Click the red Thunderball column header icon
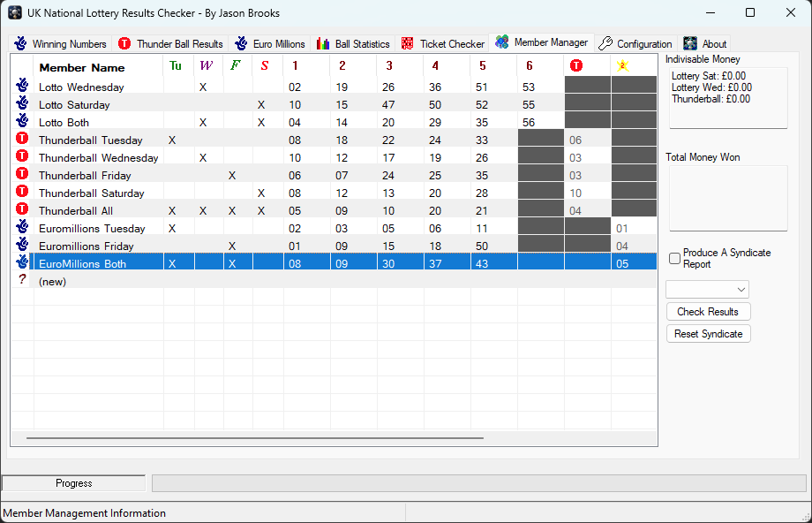Image resolution: width=812 pixels, height=523 pixels. 575,65
